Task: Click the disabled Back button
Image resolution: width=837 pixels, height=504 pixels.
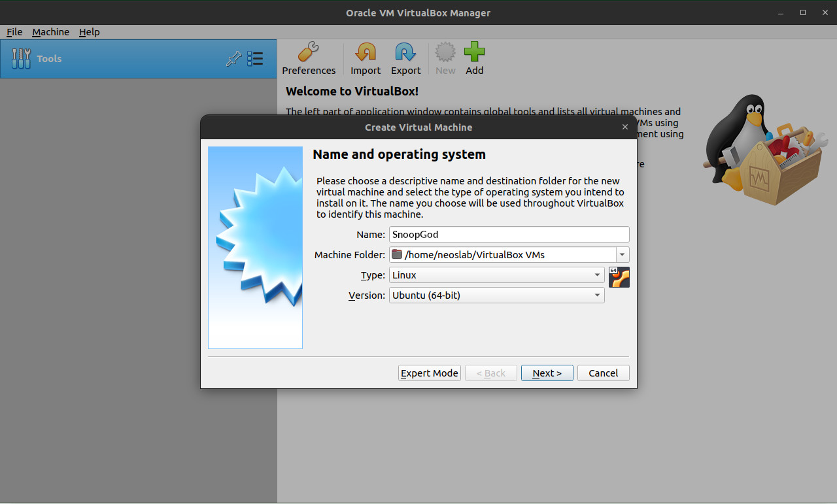Action: [x=491, y=373]
